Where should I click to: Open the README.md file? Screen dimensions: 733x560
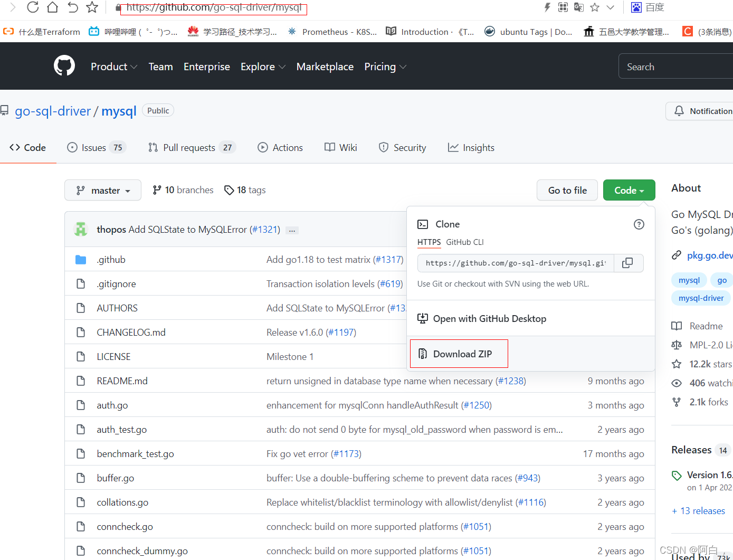click(122, 381)
